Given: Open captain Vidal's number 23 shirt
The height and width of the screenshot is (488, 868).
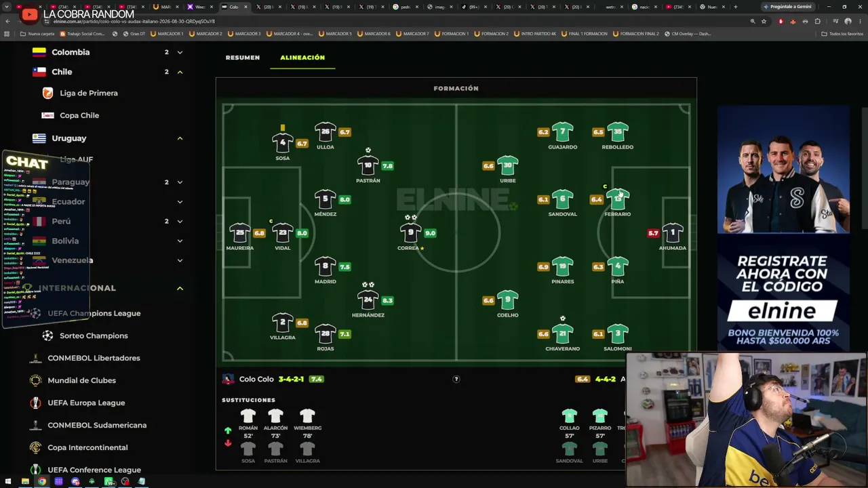Looking at the screenshot, I should coord(283,232).
